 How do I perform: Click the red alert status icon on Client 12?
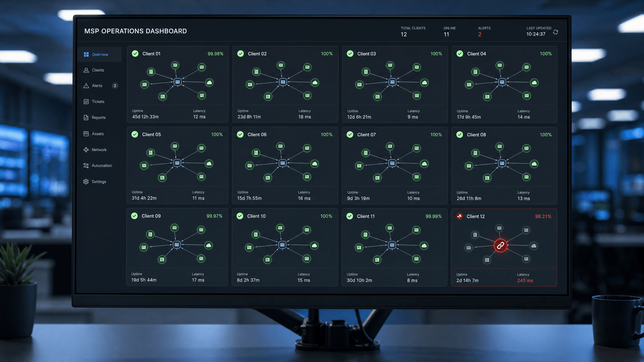pyautogui.click(x=459, y=216)
